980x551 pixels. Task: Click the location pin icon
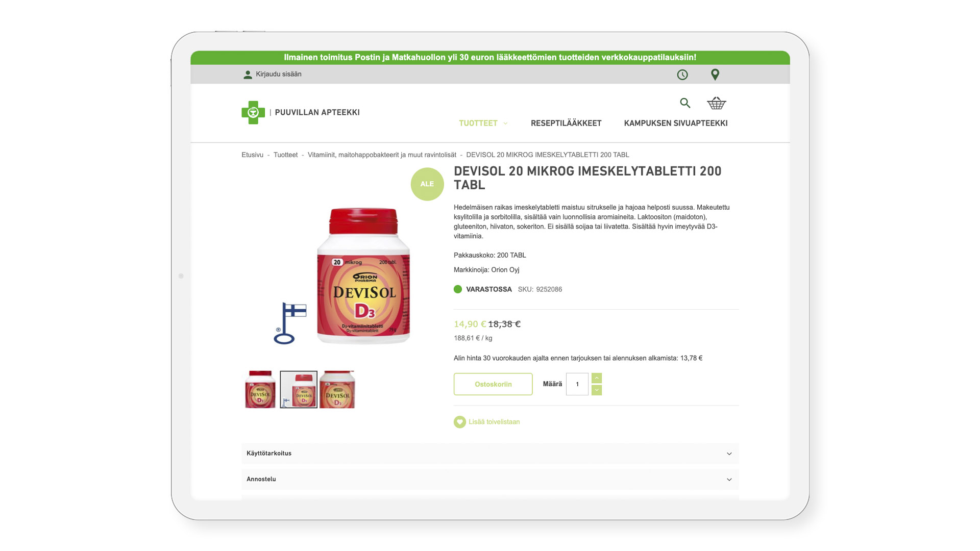[x=715, y=75]
